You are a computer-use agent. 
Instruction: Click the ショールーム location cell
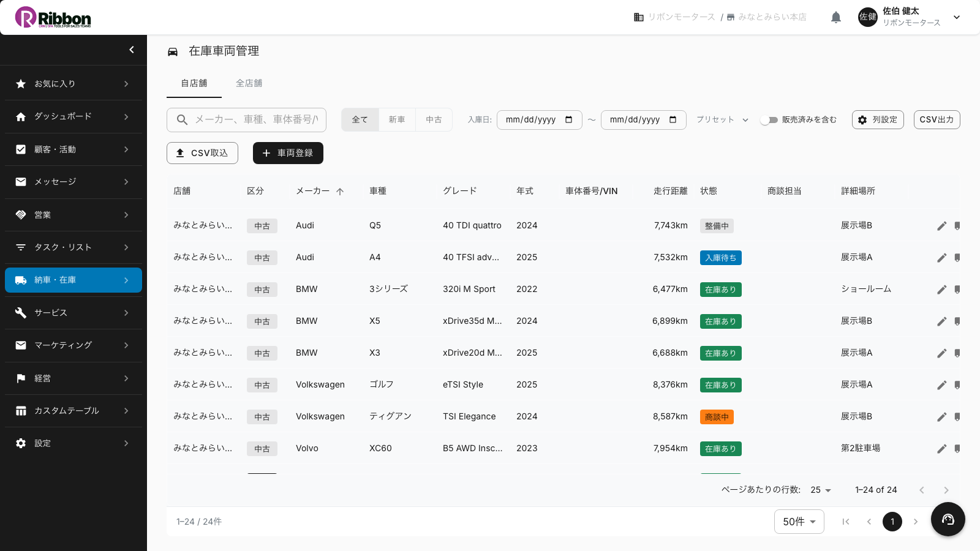(x=866, y=289)
